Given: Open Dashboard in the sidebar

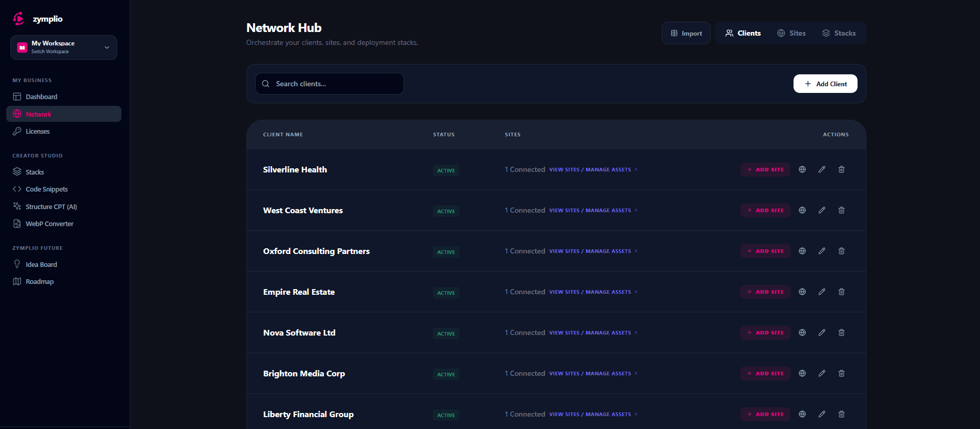Looking at the screenshot, I should coord(64,97).
